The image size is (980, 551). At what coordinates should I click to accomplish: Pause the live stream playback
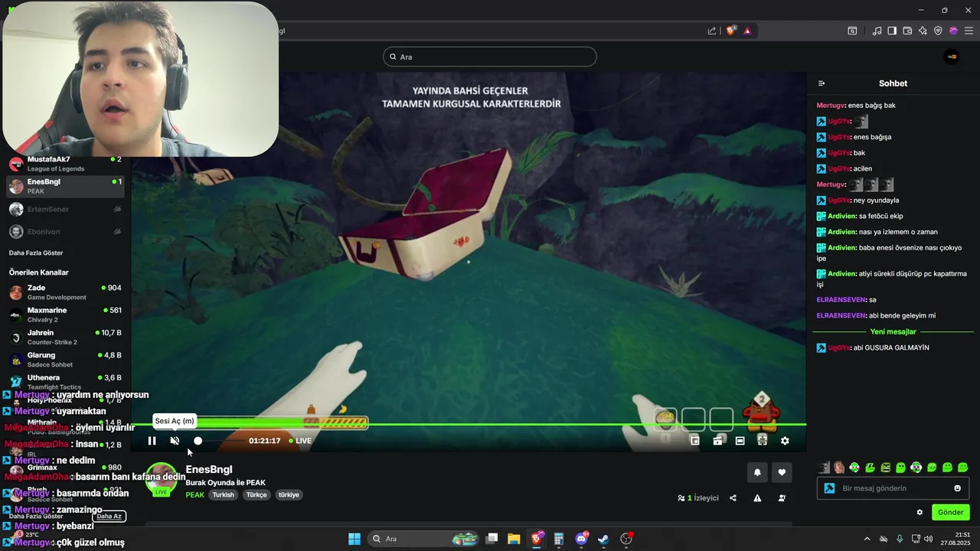tap(152, 441)
